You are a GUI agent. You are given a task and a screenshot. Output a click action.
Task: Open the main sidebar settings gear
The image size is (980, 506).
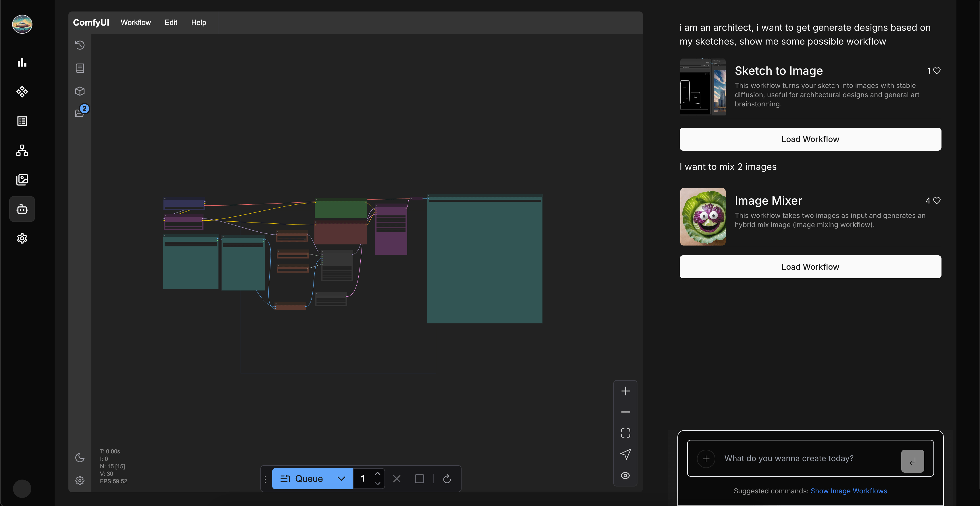[x=22, y=239]
